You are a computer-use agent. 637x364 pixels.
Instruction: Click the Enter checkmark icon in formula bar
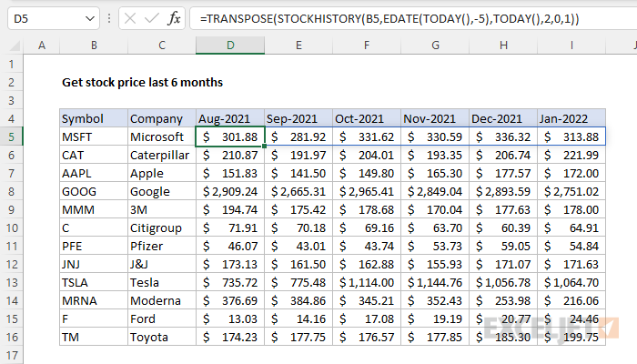pyautogui.click(x=150, y=18)
